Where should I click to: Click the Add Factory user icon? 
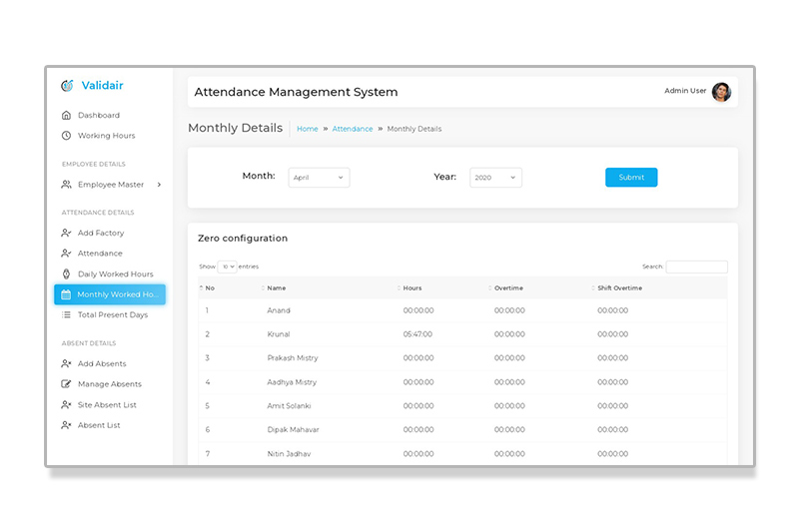(66, 233)
